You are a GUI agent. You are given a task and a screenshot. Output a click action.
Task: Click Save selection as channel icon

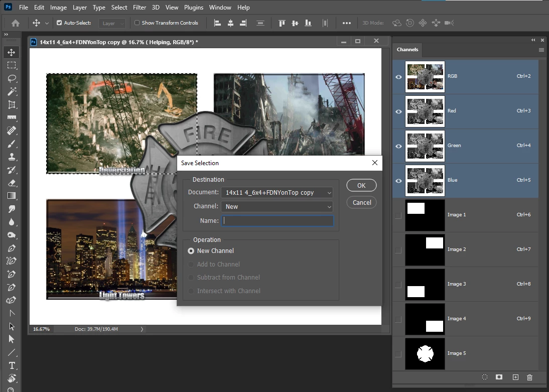(499, 377)
